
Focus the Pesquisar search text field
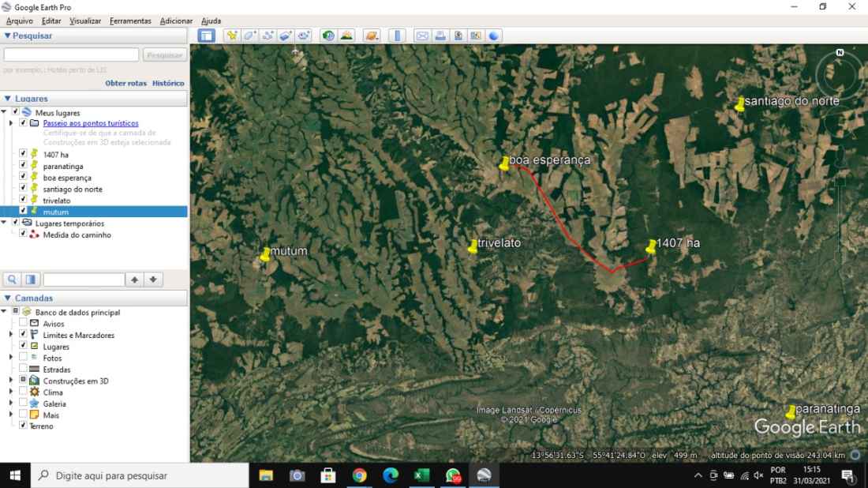[x=71, y=54]
